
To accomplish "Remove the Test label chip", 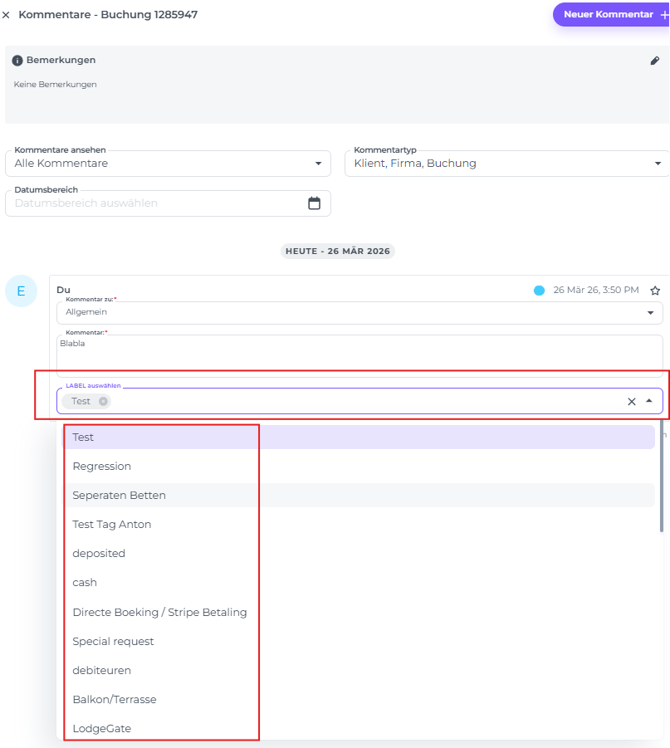I will pos(103,401).
